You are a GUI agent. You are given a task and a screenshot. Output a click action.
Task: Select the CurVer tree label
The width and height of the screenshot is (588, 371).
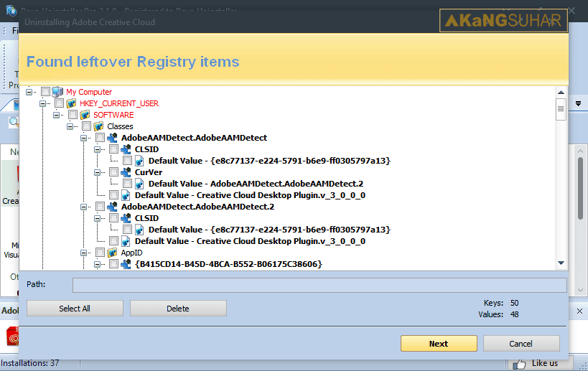click(x=149, y=172)
